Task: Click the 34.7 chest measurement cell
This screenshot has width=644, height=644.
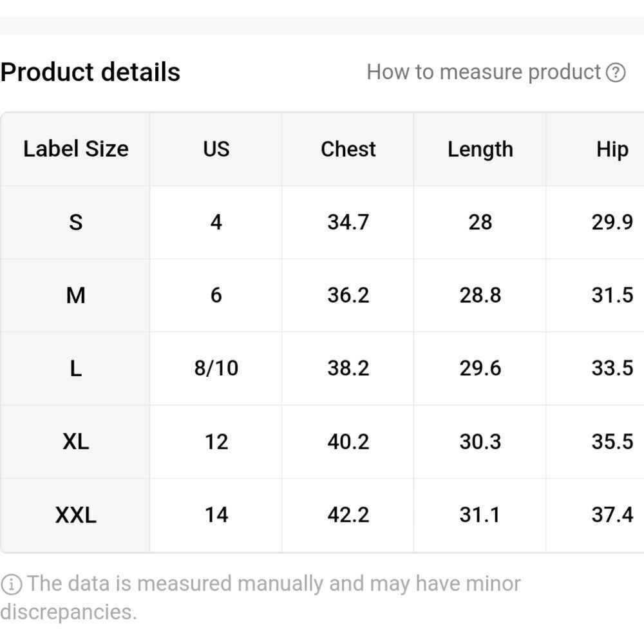Action: (x=348, y=222)
